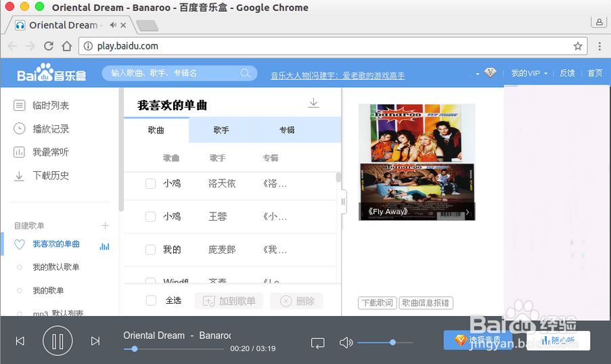The image size is (611, 364).
Task: Open the 我的VIP dropdown
Action: (529, 73)
